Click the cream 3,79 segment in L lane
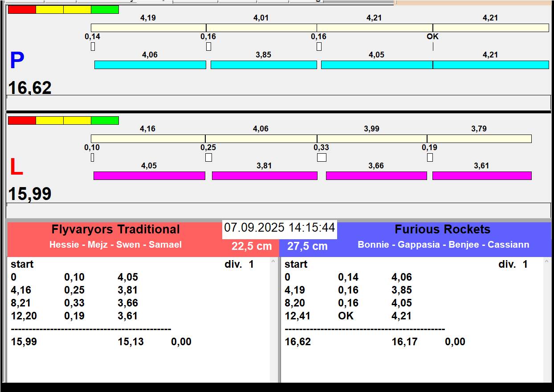The width and height of the screenshot is (554, 392). (479, 139)
